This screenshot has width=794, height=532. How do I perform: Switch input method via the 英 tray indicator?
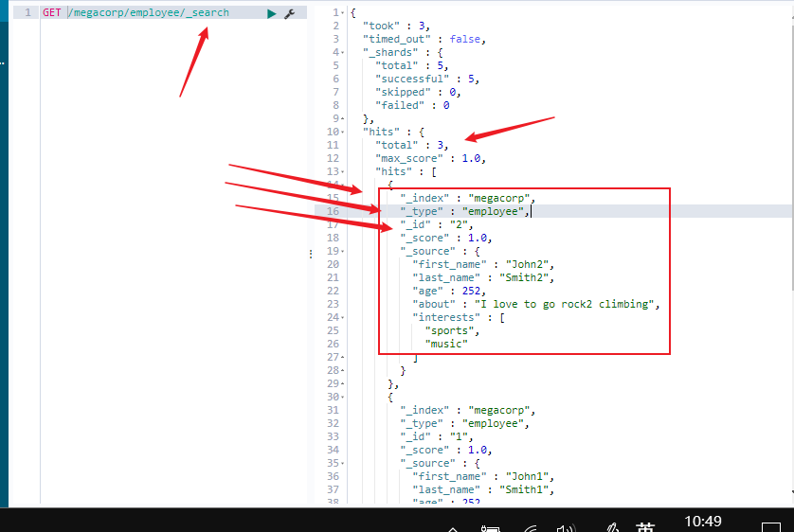(645, 527)
